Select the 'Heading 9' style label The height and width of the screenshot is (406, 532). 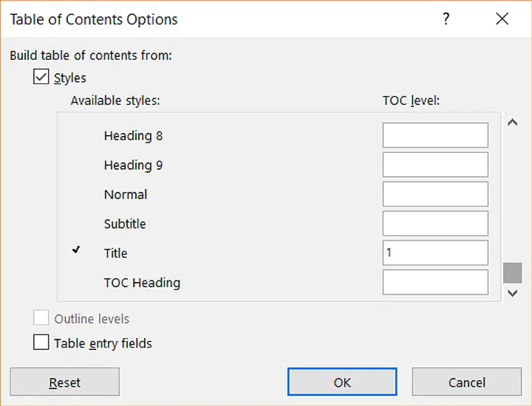tap(133, 165)
